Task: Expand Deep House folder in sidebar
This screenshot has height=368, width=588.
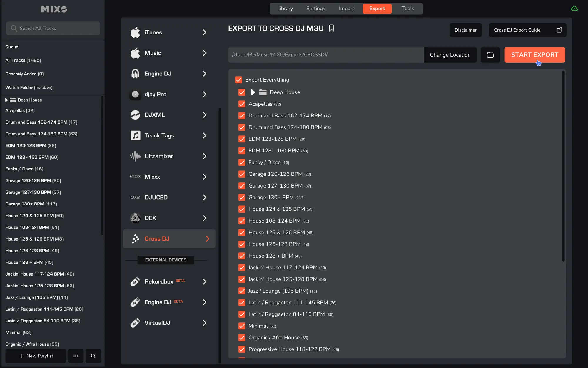Action: (x=6, y=100)
